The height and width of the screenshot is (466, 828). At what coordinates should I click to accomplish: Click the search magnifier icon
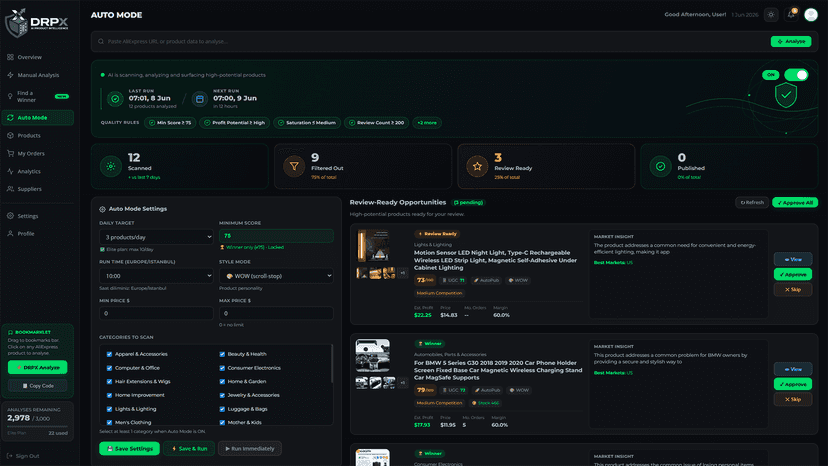[x=101, y=41]
